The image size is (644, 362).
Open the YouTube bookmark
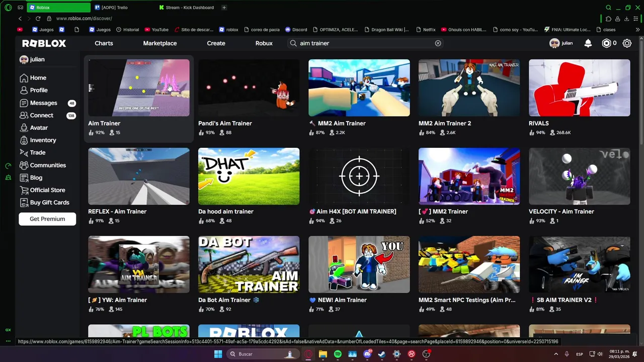click(x=156, y=30)
